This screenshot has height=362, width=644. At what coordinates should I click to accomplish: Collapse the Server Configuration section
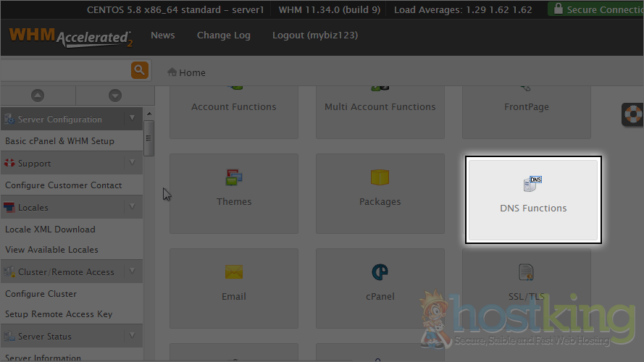tap(132, 119)
